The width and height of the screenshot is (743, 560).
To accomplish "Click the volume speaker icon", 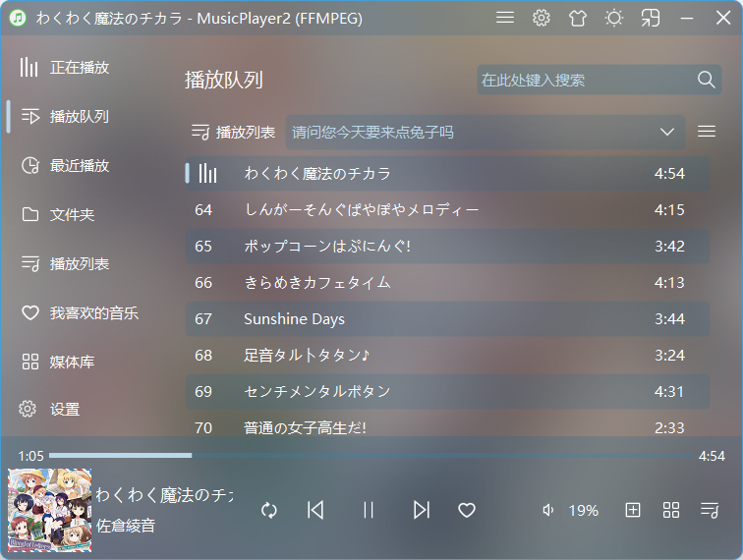I will 548,510.
